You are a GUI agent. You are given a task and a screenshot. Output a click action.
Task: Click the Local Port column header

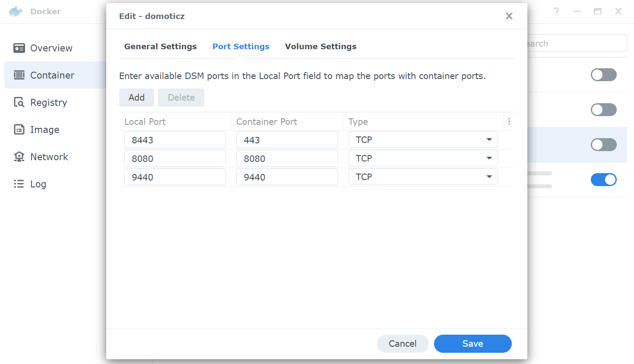(175, 122)
